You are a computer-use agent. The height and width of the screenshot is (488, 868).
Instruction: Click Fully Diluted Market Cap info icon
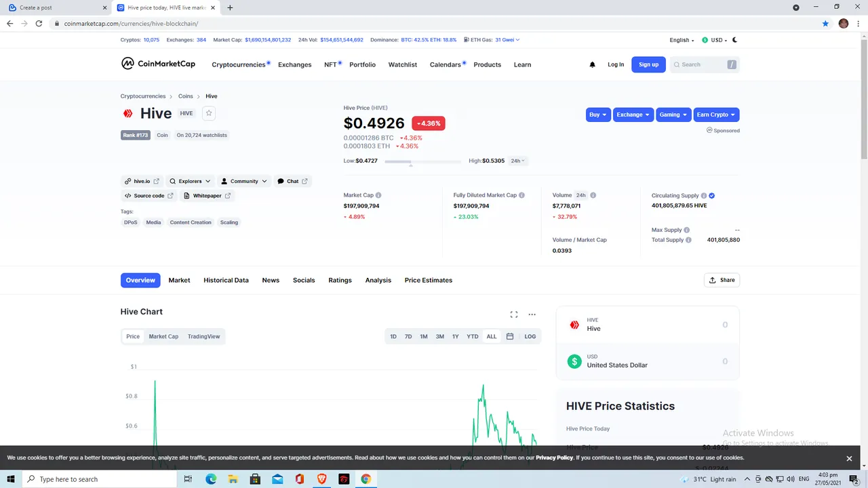pos(521,195)
